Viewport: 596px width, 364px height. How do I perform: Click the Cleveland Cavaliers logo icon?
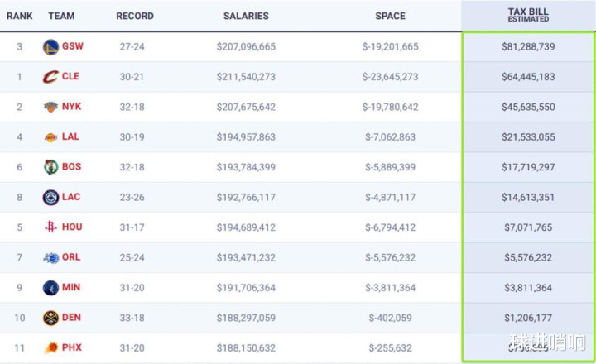point(50,76)
